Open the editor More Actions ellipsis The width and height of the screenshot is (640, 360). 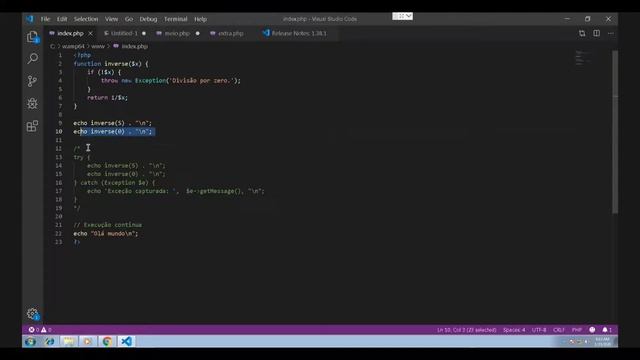point(611,33)
